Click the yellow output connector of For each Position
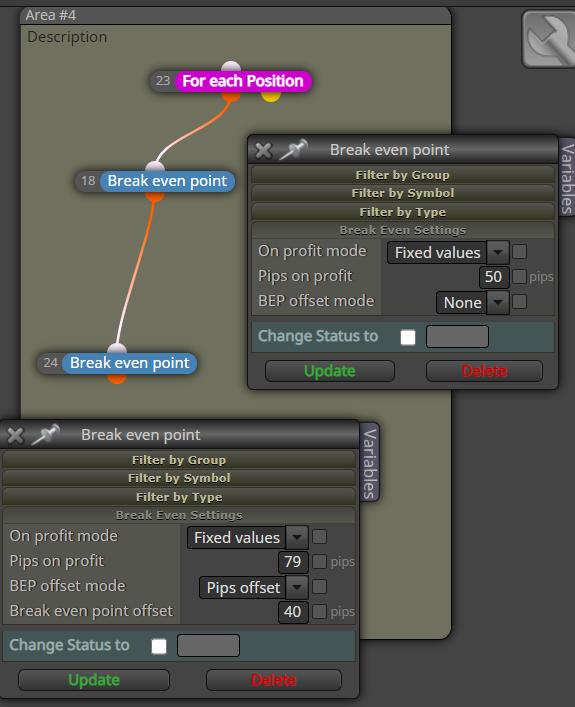 coord(271,96)
